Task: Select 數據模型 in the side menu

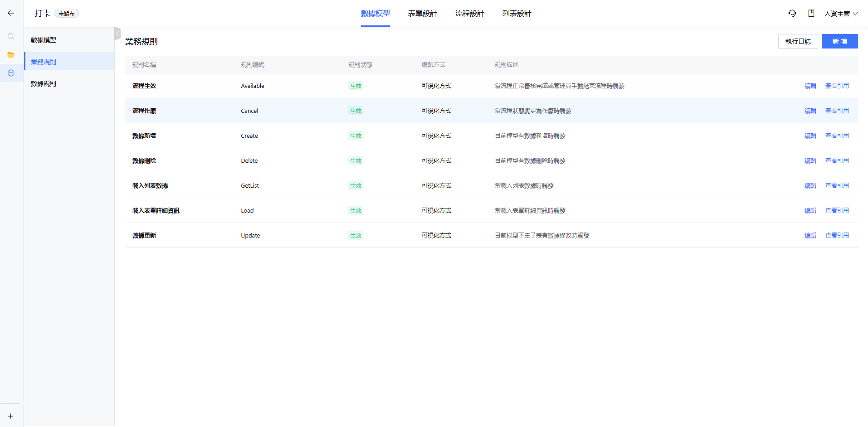Action: (x=69, y=40)
